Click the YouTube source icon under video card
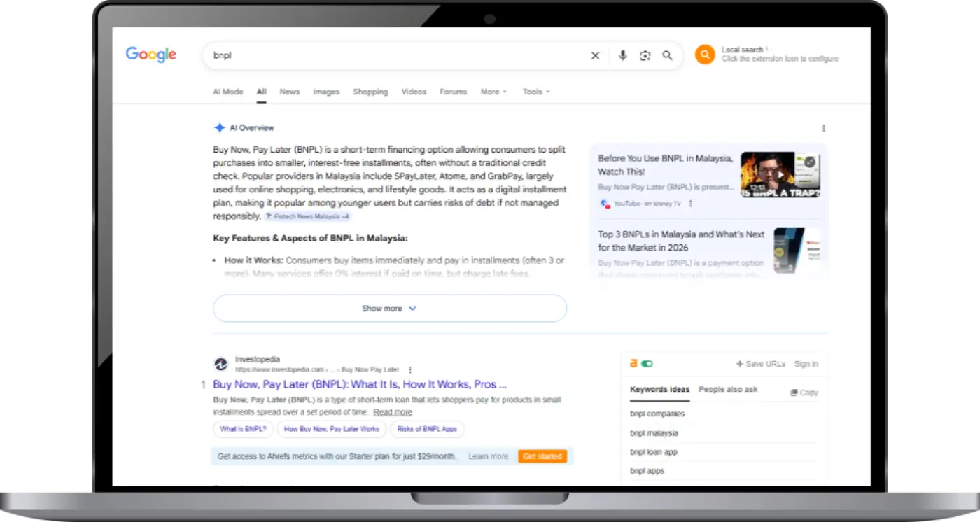 click(x=605, y=204)
